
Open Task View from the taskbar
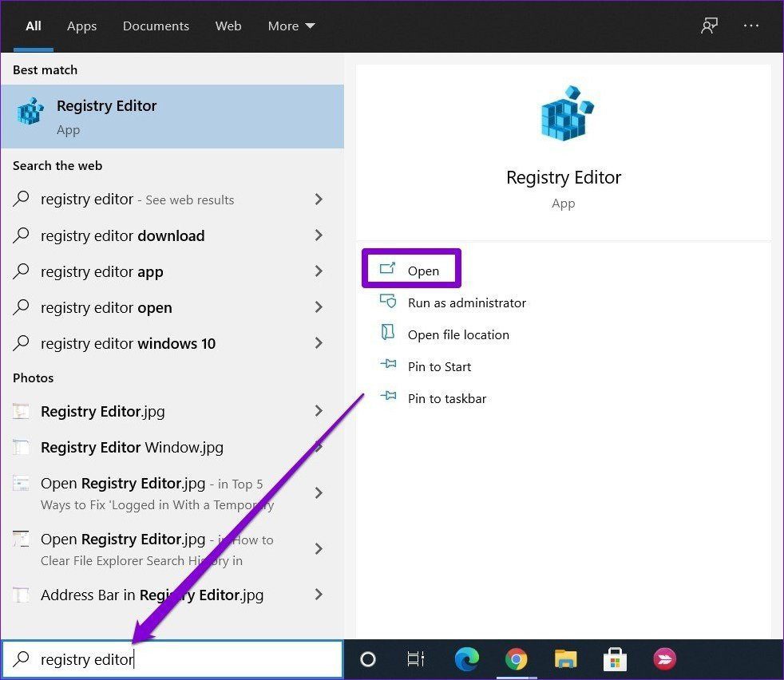(x=415, y=659)
